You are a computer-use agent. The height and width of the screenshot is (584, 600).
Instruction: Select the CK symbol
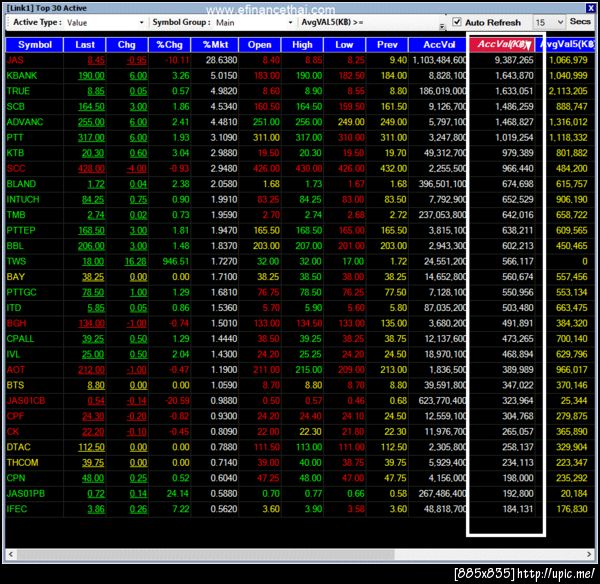pos(13,432)
